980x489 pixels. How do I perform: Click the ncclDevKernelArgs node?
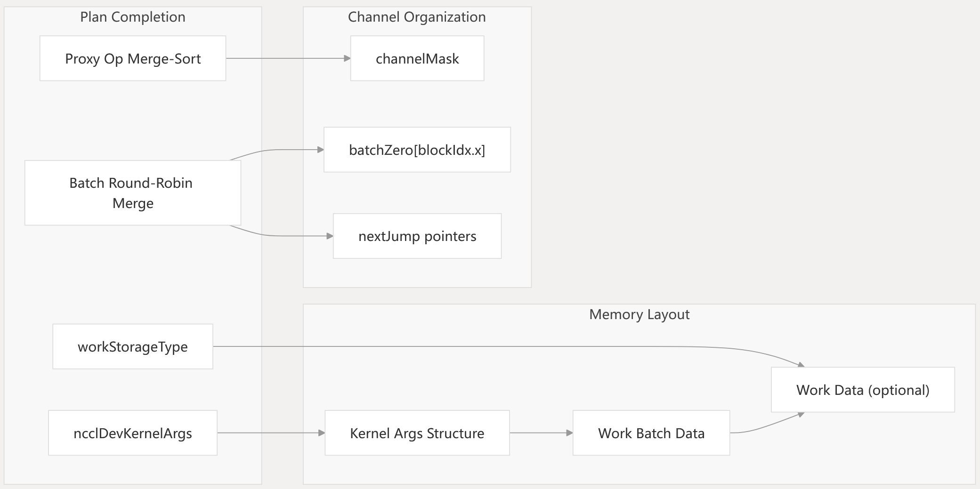(x=133, y=433)
